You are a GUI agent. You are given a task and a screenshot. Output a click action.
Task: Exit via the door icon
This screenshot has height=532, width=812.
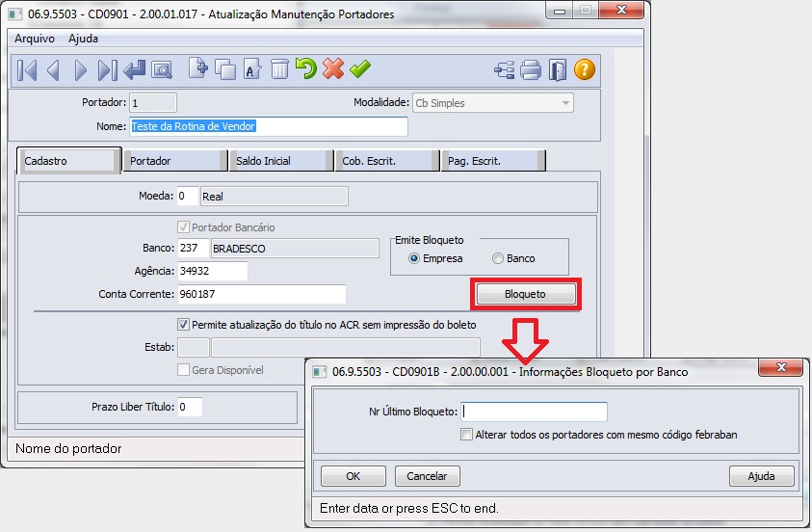tap(558, 69)
